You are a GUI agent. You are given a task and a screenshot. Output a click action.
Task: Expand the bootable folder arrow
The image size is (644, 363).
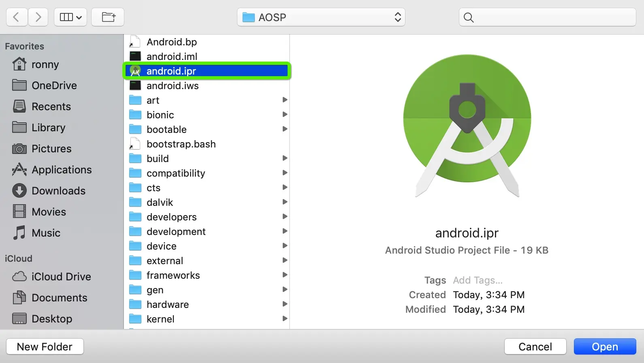click(285, 129)
